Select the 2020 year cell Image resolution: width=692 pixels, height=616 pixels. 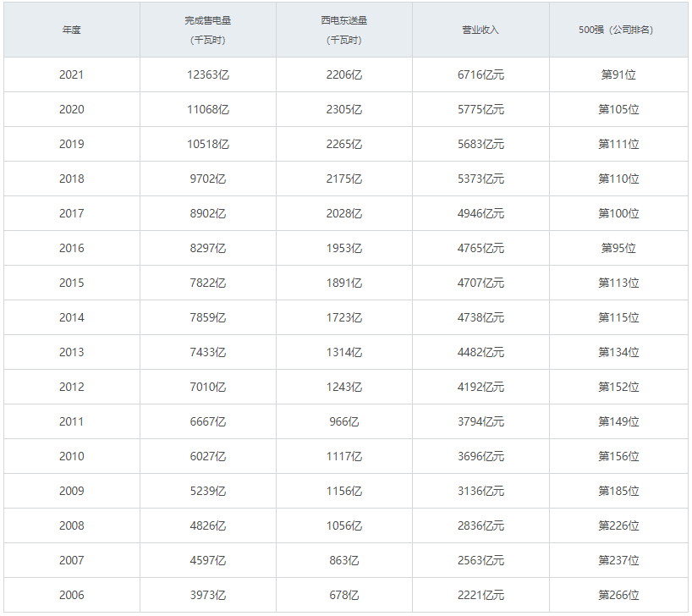72,109
